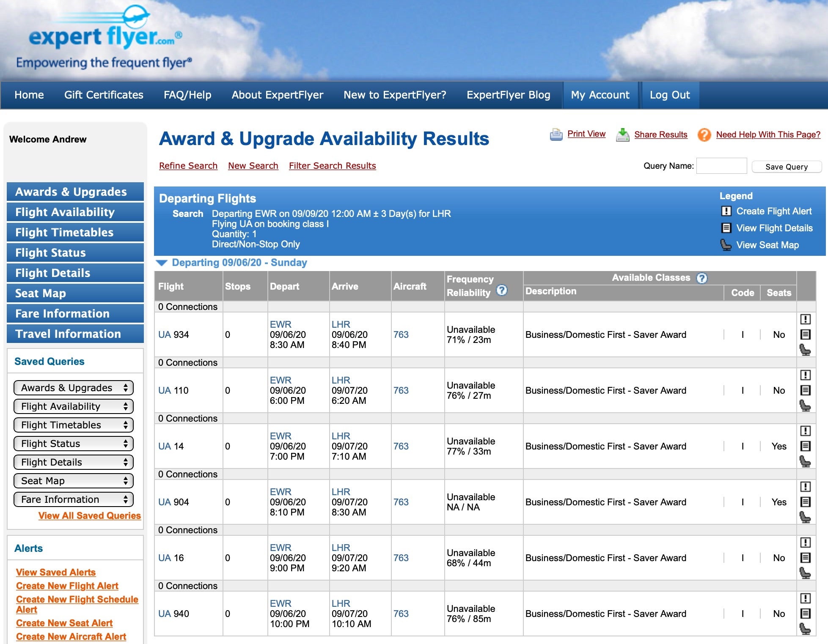Open New to ExpertFlyer? page
Image resolution: width=828 pixels, height=644 pixels.
[x=395, y=95]
